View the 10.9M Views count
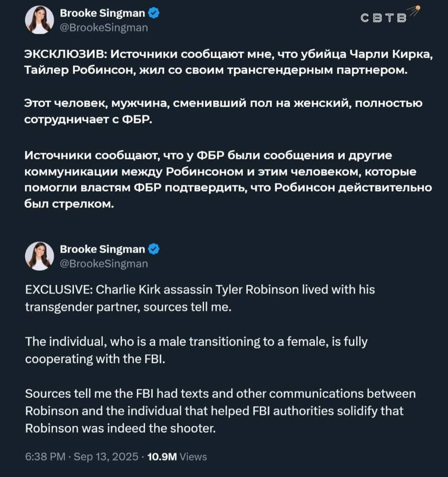Image resolution: width=448 pixels, height=477 pixels. point(177,456)
